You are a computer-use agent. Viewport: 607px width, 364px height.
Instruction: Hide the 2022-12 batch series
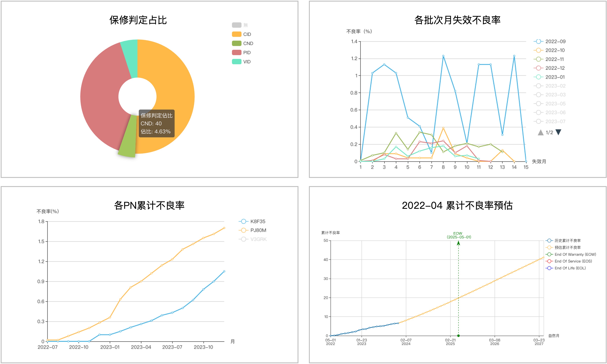pos(549,68)
